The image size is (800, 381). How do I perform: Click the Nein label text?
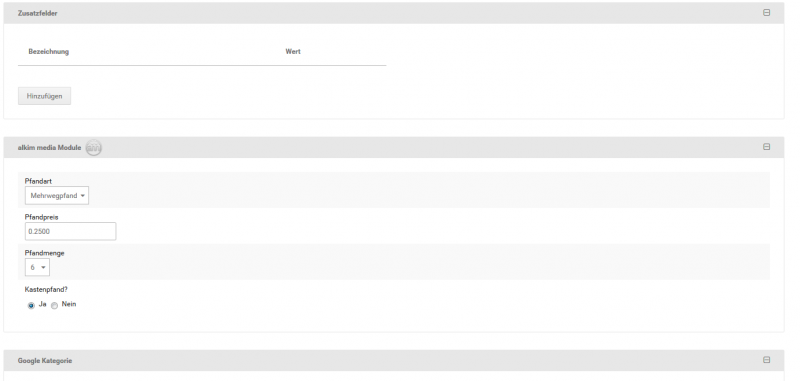69,304
